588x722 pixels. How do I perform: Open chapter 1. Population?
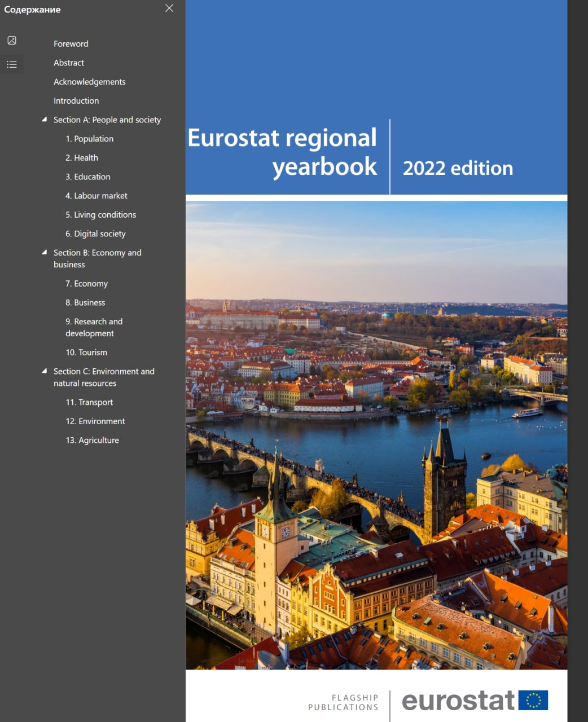tap(89, 139)
